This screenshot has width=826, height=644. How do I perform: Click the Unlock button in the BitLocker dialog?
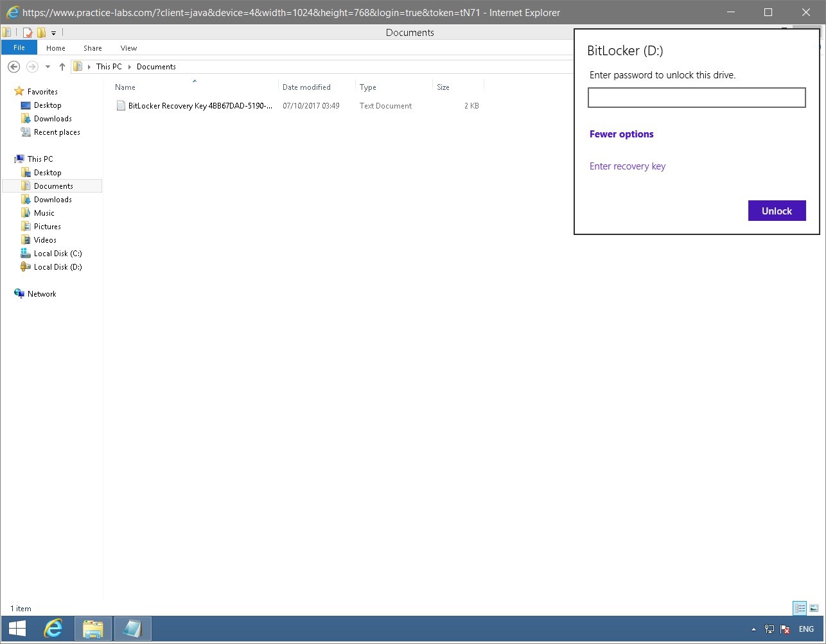pos(777,210)
